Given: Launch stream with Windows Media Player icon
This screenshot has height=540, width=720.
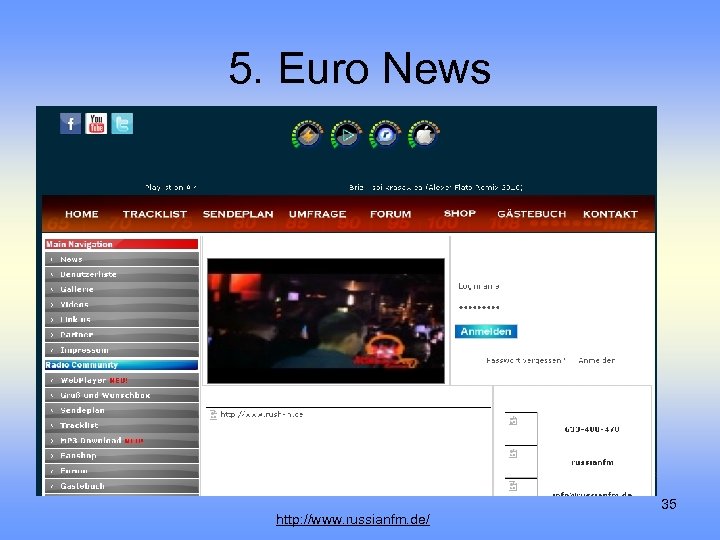Looking at the screenshot, I should (346, 134).
